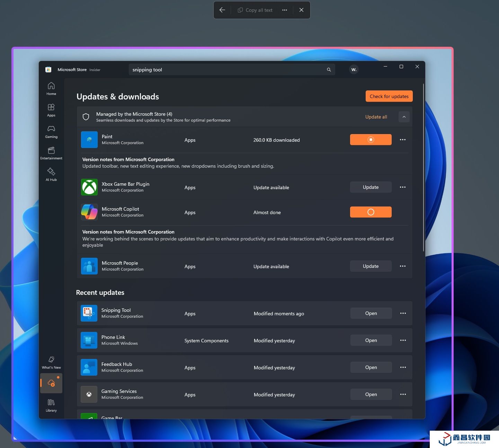This screenshot has width=499, height=448.
Task: Select the Entertainment sidebar icon
Action: pos(51,153)
